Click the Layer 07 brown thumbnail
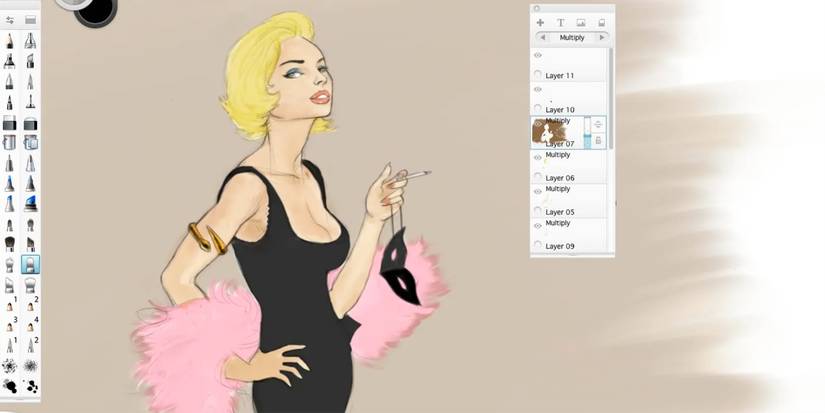The height and width of the screenshot is (413, 825). tap(548, 132)
